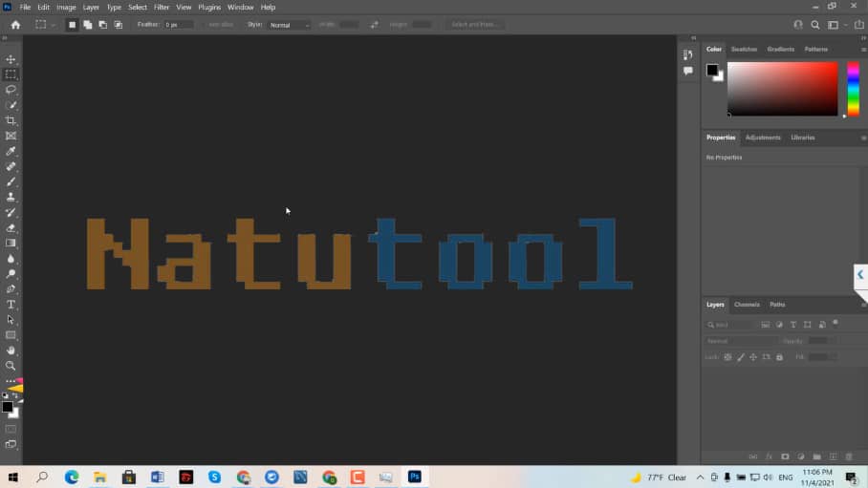This screenshot has width=868, height=488.
Task: Select the Eraser tool
Action: point(11,228)
